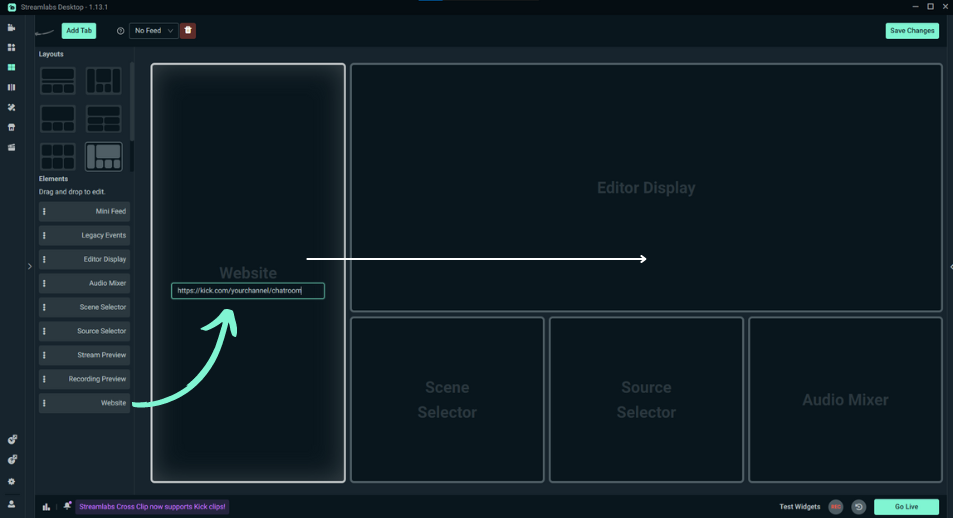Click the Audio Mixer layout slot
This screenshot has width=953, height=518.
[845, 399]
